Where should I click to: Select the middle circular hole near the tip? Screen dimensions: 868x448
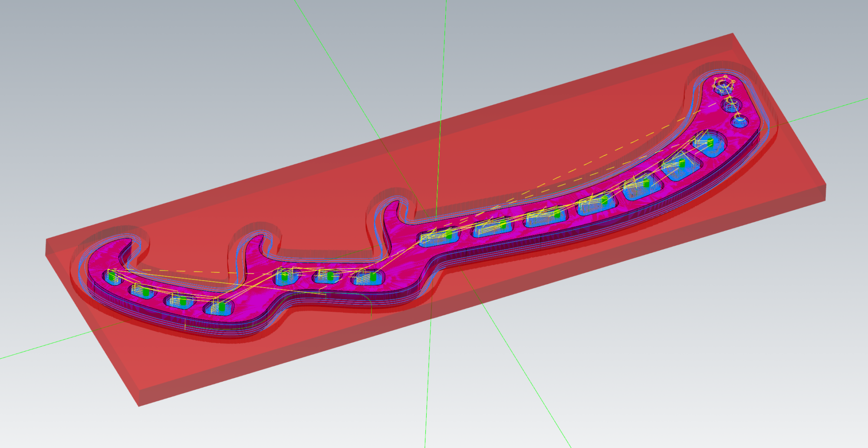click(x=732, y=105)
